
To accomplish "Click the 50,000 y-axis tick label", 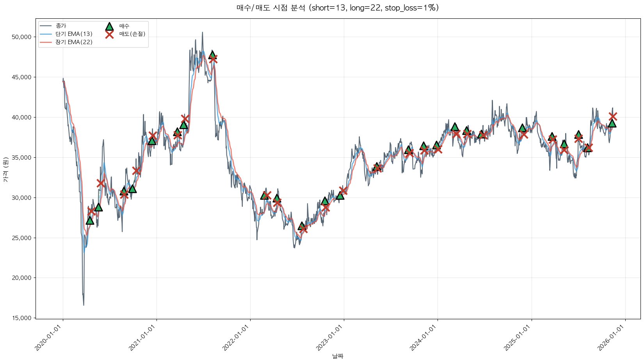I will [x=22, y=37].
